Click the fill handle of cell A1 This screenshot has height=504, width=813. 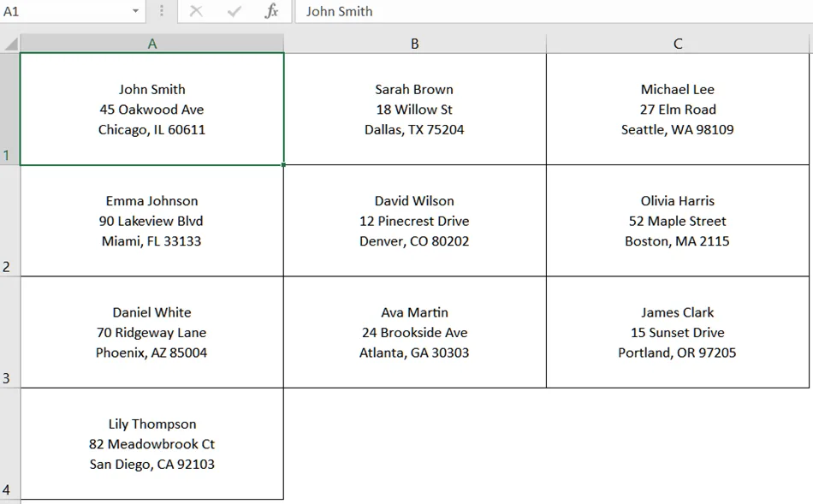(283, 165)
